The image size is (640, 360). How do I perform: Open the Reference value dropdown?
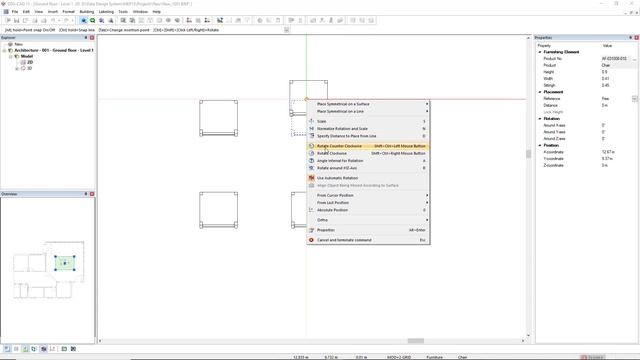point(634,99)
